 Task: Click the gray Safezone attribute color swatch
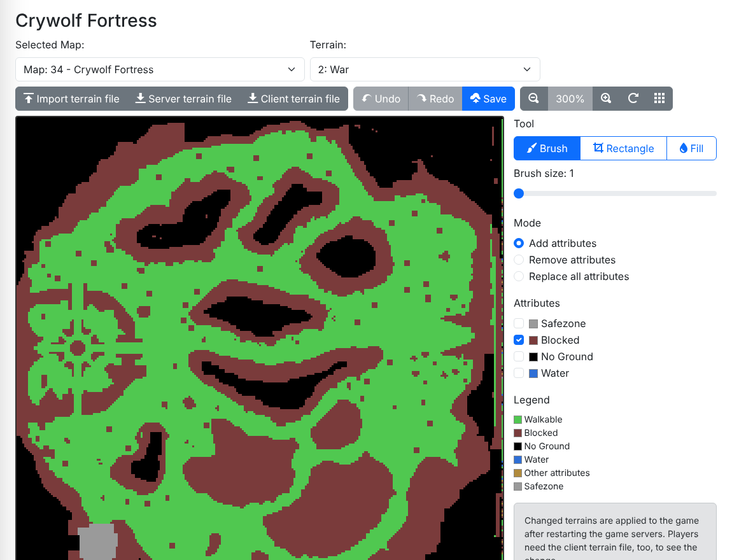(x=533, y=324)
